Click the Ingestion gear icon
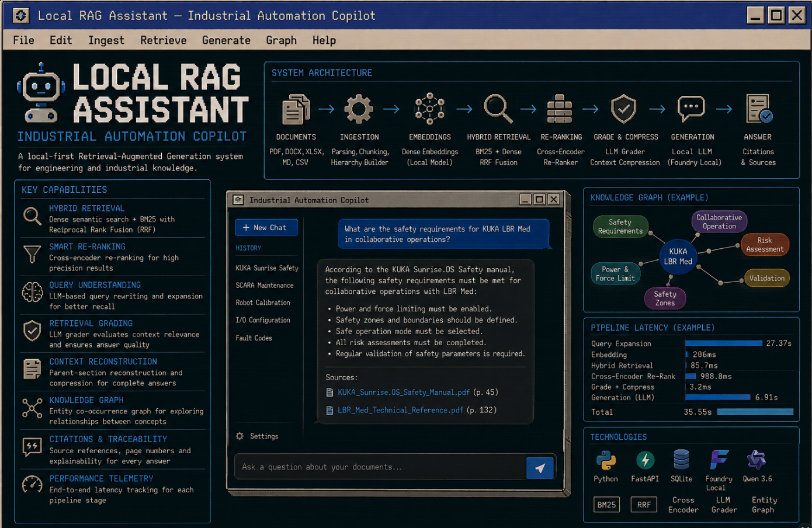The image size is (812, 528). (359, 109)
